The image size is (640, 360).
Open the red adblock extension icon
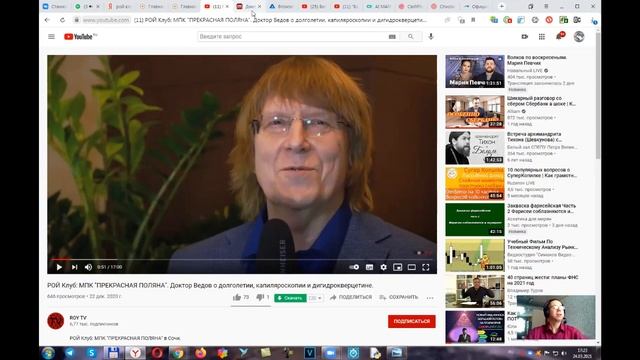549,20
